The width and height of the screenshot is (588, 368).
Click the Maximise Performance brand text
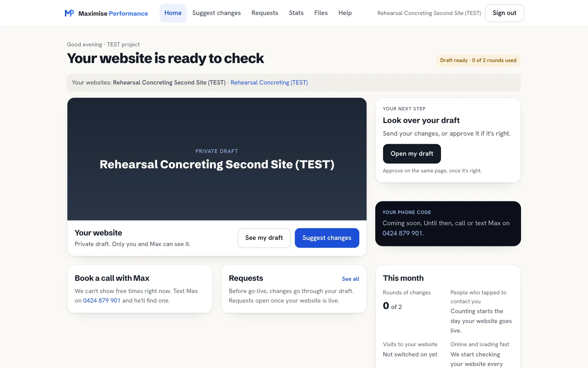[x=113, y=13]
